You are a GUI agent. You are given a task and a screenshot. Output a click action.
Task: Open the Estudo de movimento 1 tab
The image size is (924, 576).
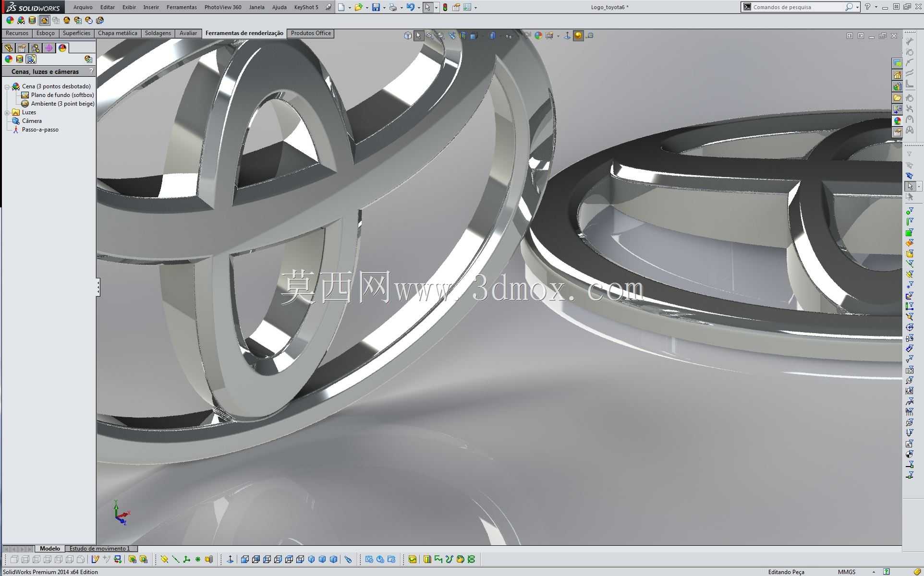coord(100,549)
